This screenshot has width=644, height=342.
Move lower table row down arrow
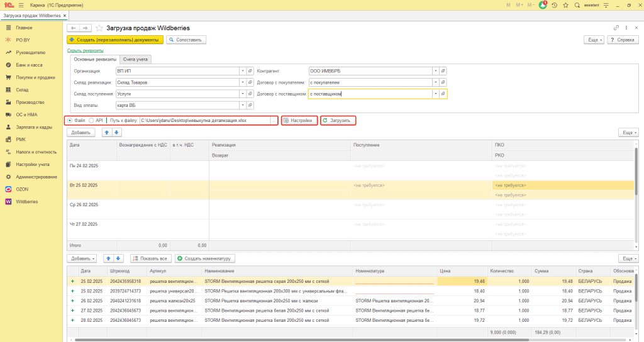[118, 258]
